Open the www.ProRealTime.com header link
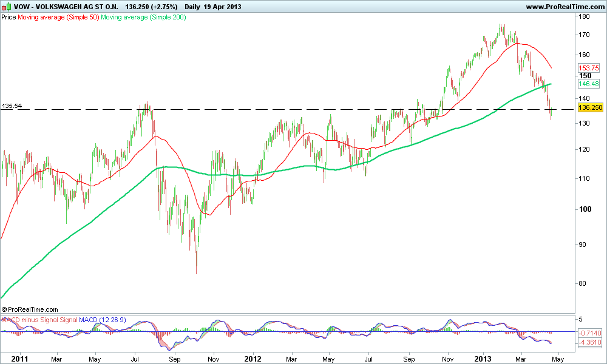Viewport: 607px width, 364px height. 565,7
